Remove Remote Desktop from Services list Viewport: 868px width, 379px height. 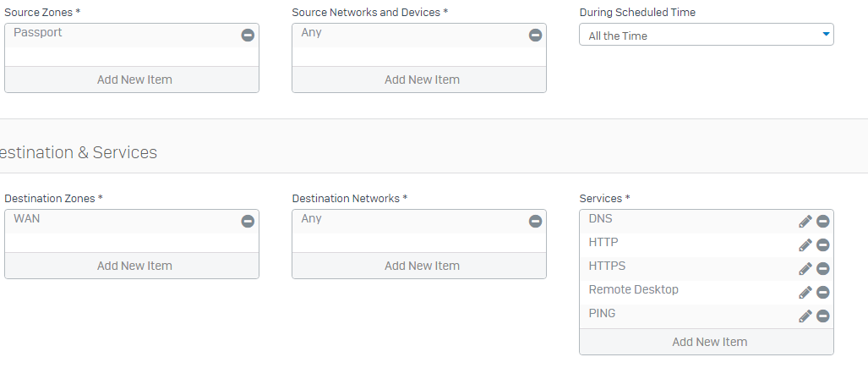click(823, 292)
